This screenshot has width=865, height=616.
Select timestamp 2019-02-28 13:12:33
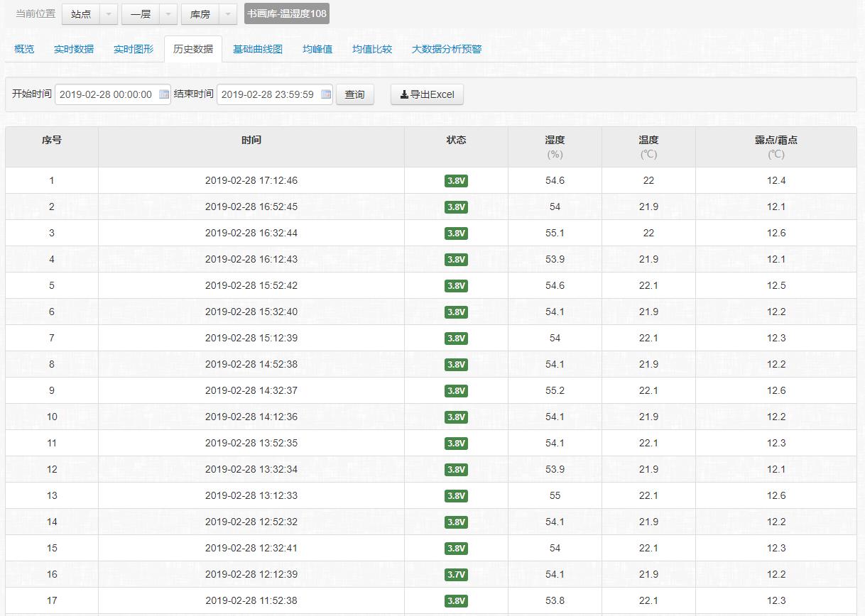(251, 496)
